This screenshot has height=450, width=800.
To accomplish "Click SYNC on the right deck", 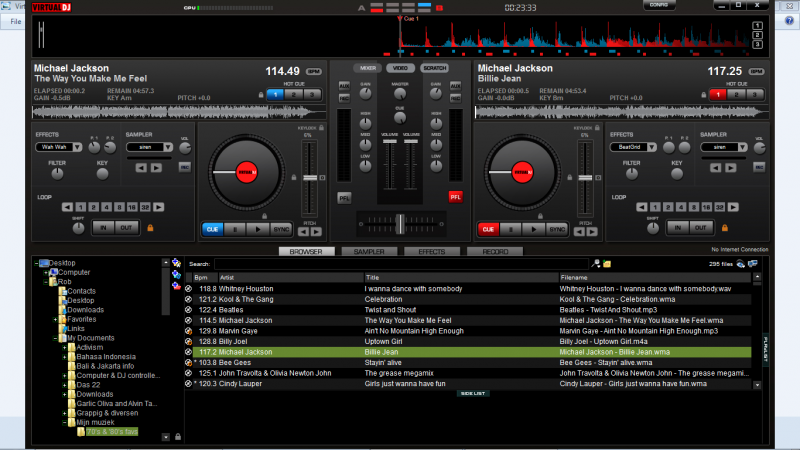I will click(557, 230).
